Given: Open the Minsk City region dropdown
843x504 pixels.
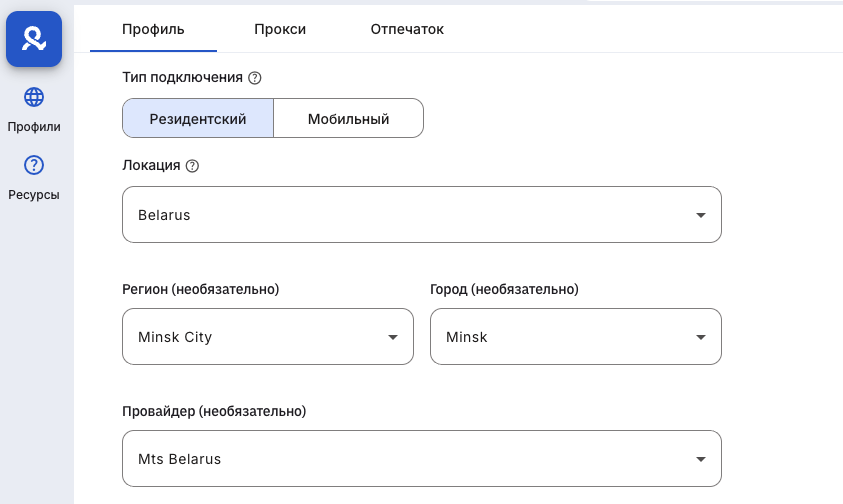Looking at the screenshot, I should [268, 337].
